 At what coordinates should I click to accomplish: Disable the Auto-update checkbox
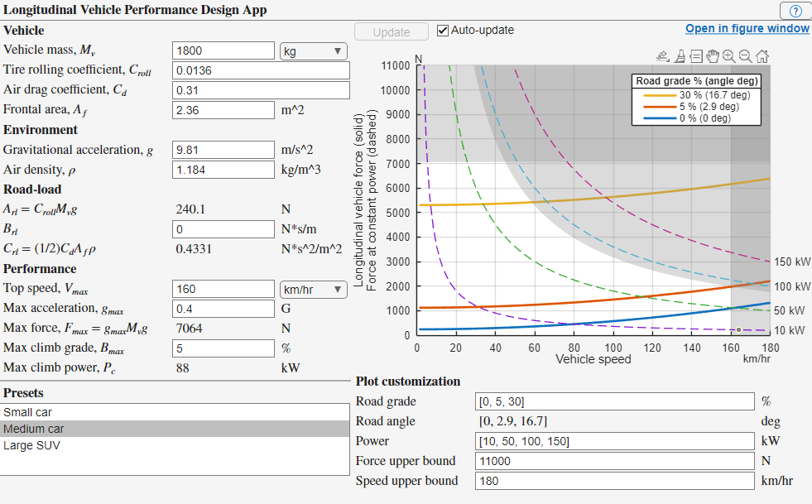tap(444, 31)
